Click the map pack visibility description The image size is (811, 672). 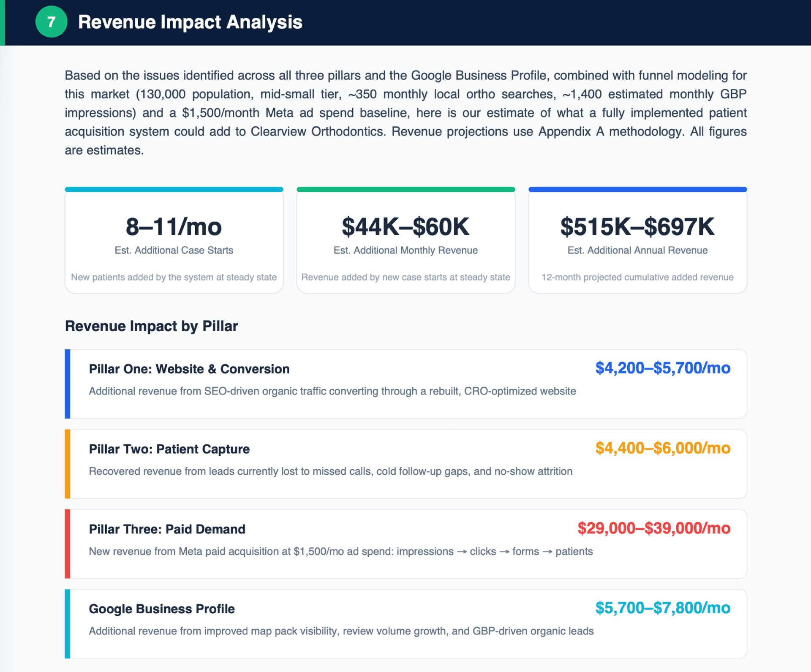341,631
